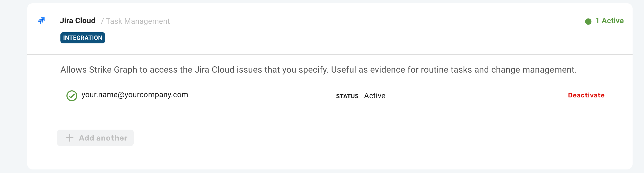
Task: Click the slash separator before Task Management
Action: pyautogui.click(x=102, y=21)
